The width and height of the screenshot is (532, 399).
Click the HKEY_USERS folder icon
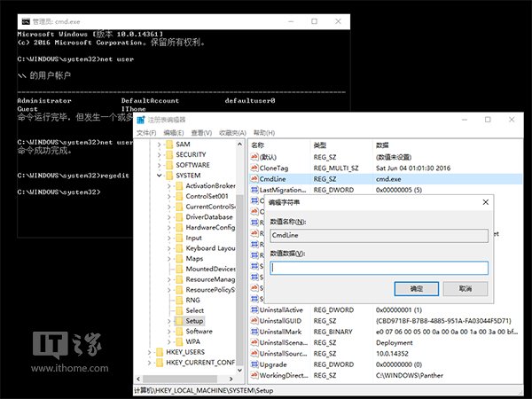coord(158,352)
